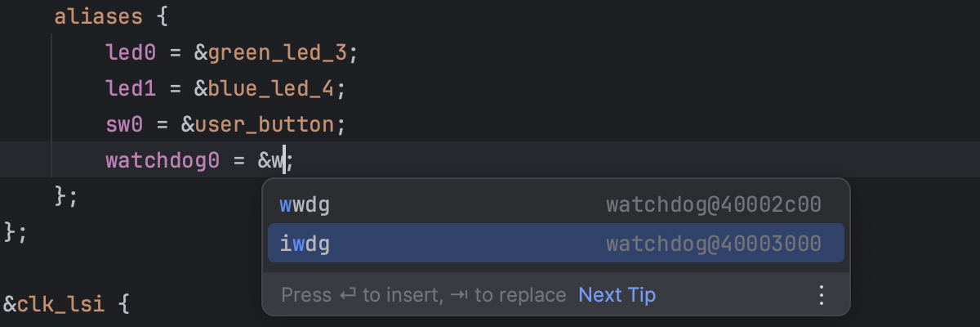The height and width of the screenshot is (327, 980).
Task: Open the completion popup three-dot options menu
Action: (x=822, y=295)
